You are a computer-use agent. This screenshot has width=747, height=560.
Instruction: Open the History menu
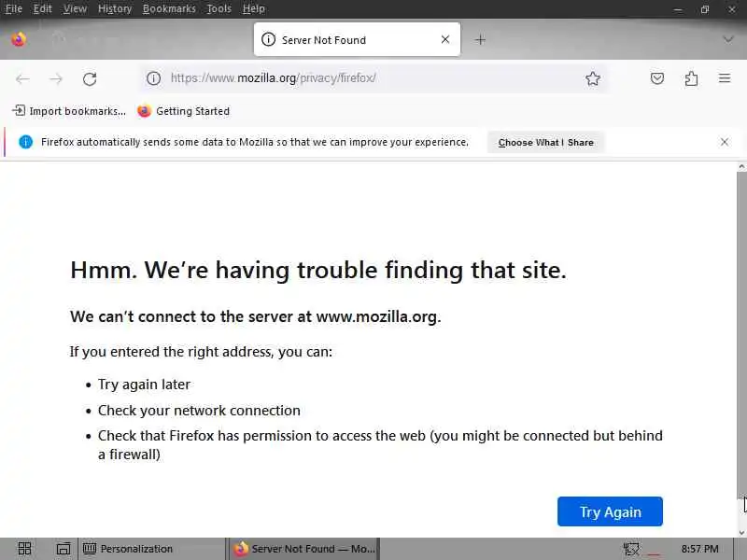tap(115, 8)
